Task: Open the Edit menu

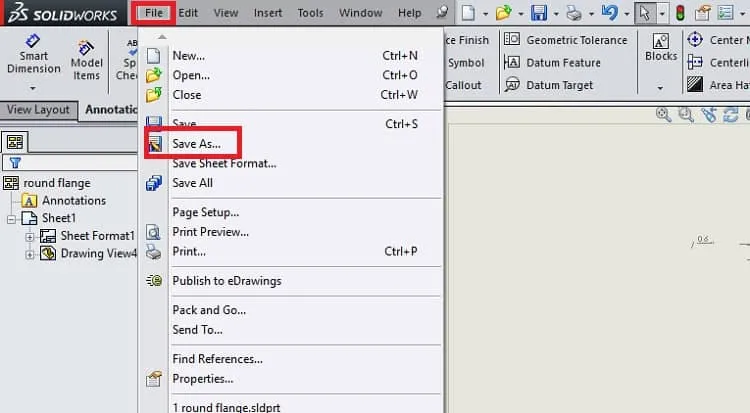Action: tap(188, 13)
